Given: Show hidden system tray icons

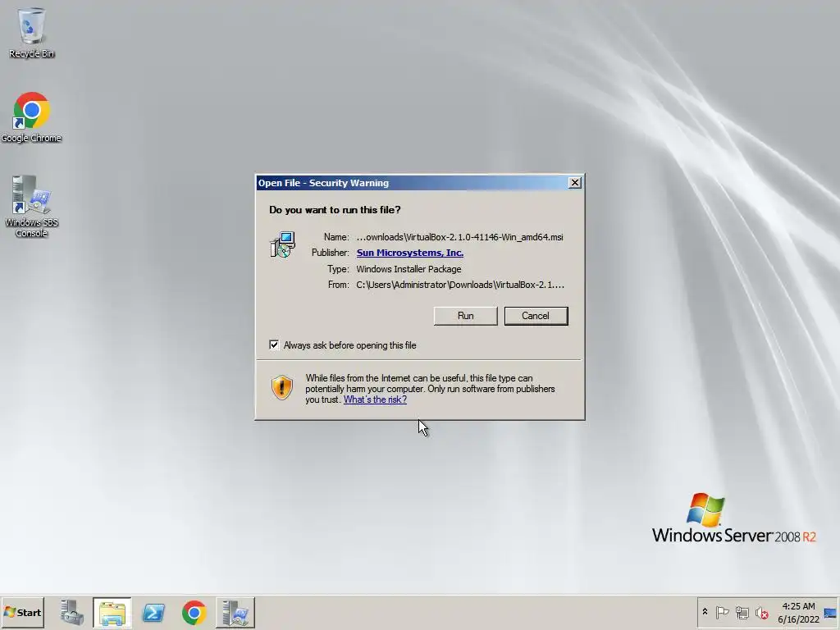Looking at the screenshot, I should pyautogui.click(x=705, y=612).
